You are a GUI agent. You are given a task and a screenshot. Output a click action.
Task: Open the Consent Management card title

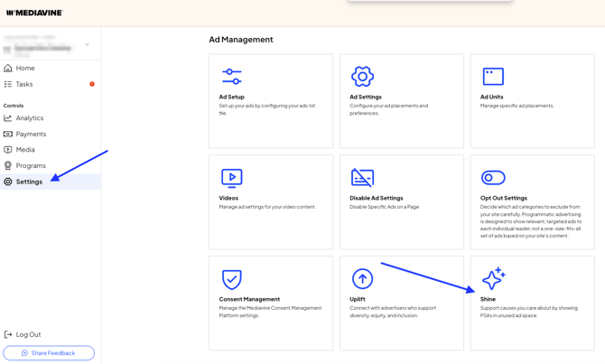point(249,299)
